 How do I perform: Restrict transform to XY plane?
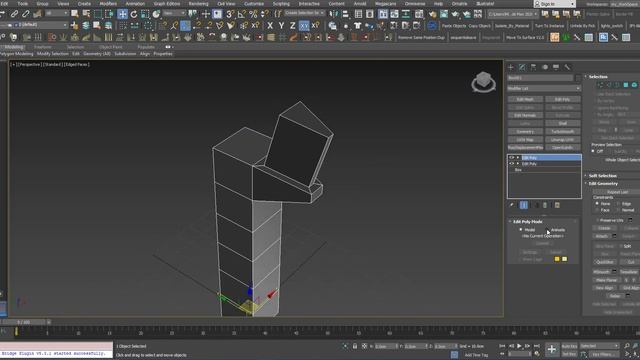pos(304,26)
